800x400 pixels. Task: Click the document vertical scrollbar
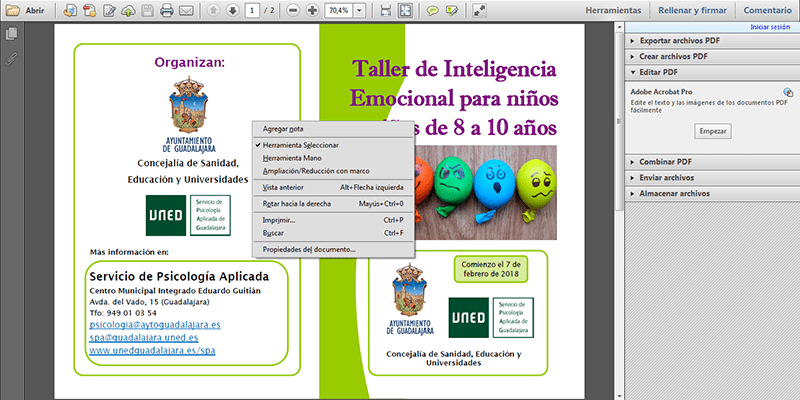(619, 122)
